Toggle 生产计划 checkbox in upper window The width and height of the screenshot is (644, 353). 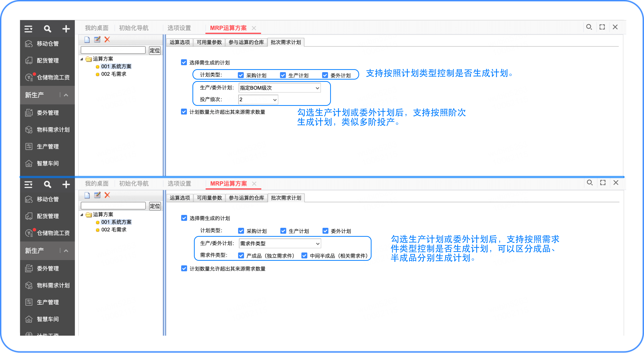coord(283,75)
